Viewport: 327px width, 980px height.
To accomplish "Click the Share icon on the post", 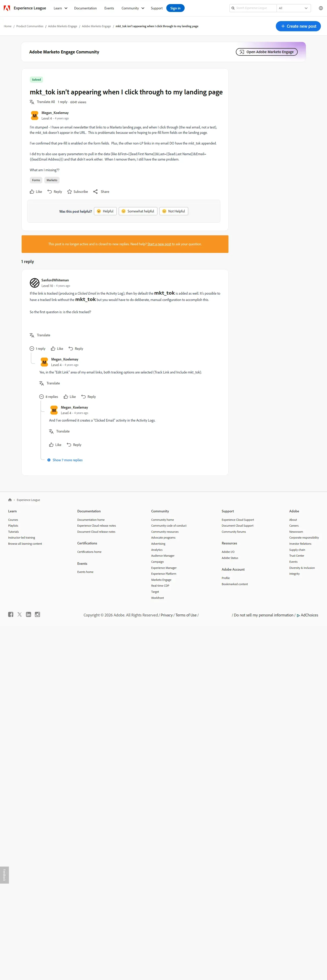I will tap(96, 192).
